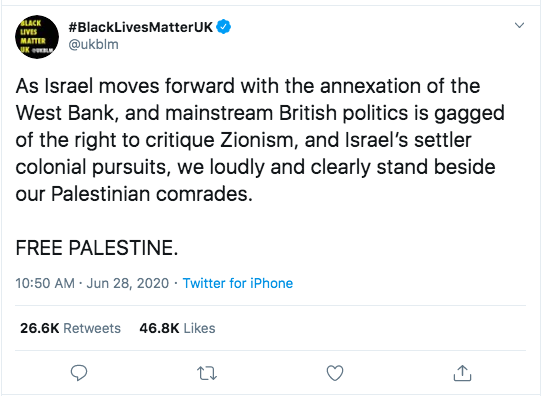The image size is (555, 396).
Task: Open the #BlackLivesMatterUK display name
Action: click(141, 27)
